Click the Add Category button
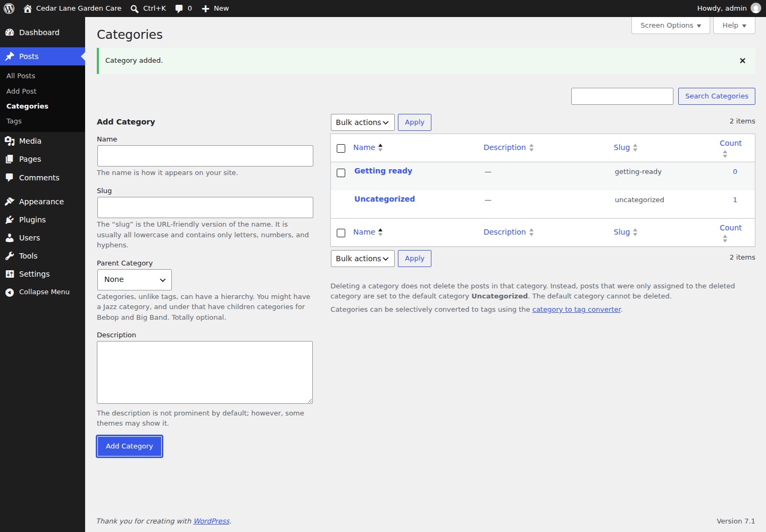This screenshot has height=532, width=766. (x=129, y=446)
